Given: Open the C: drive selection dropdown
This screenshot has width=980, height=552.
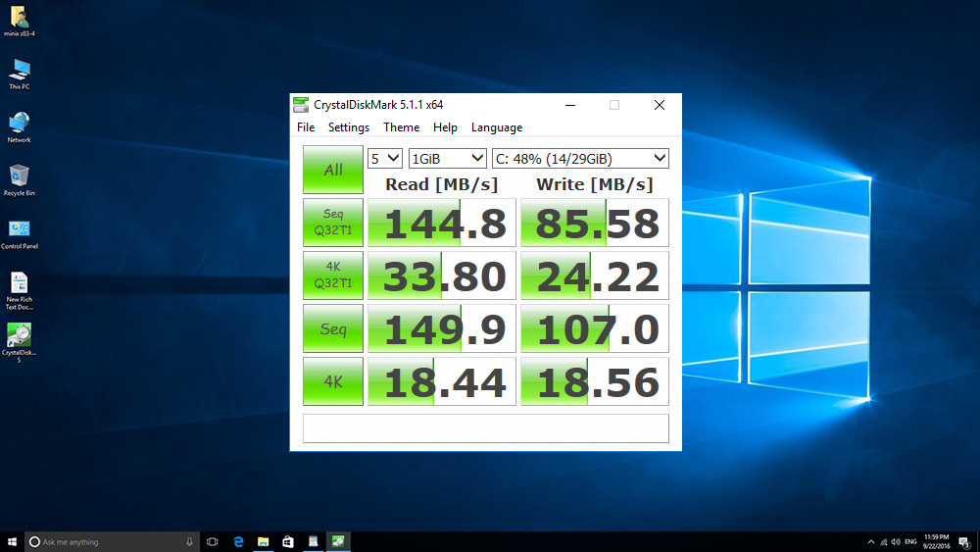Looking at the screenshot, I should (x=580, y=158).
